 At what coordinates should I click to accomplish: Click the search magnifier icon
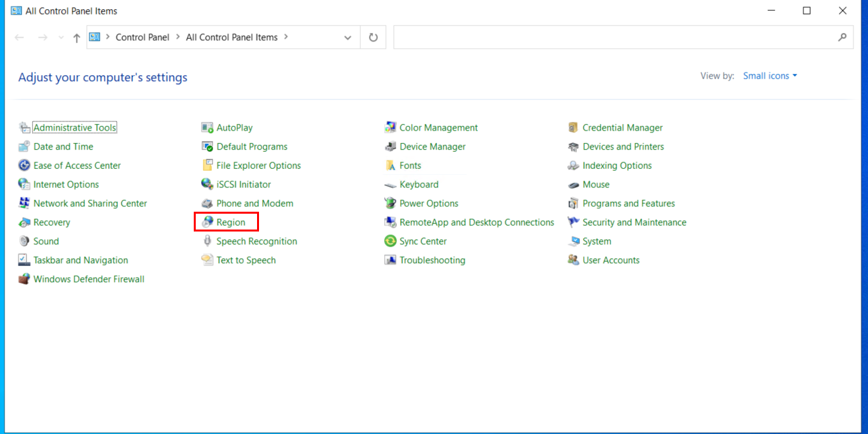coord(842,38)
